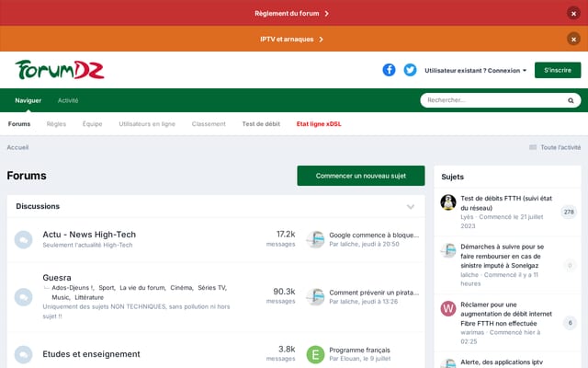588x368 pixels.
Task: Click the S'inscrire button
Action: (x=558, y=70)
